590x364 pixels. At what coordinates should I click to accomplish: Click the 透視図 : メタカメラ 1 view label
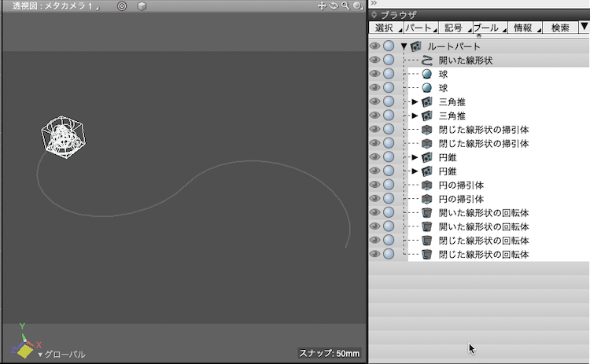(x=53, y=6)
